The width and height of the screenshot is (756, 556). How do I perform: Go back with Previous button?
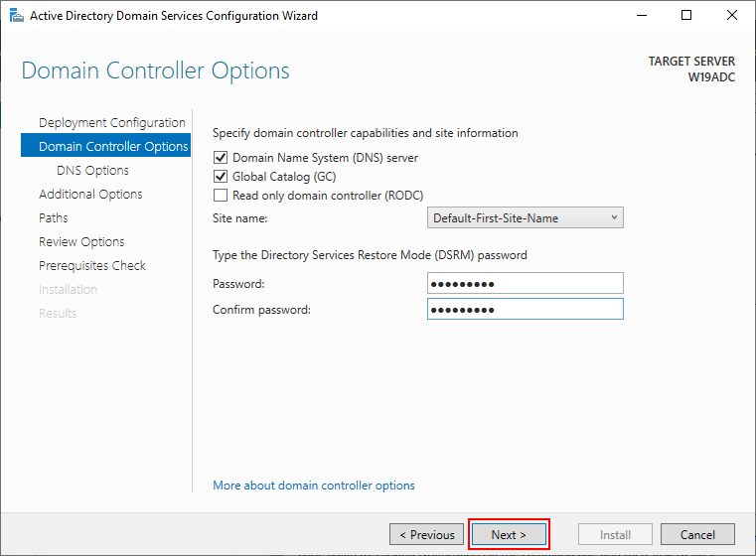(x=427, y=534)
